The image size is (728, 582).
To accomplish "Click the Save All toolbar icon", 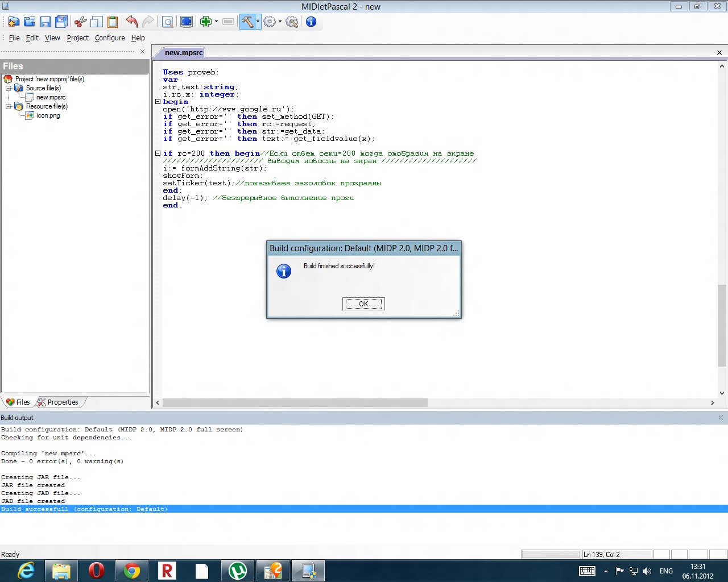I will point(61,22).
